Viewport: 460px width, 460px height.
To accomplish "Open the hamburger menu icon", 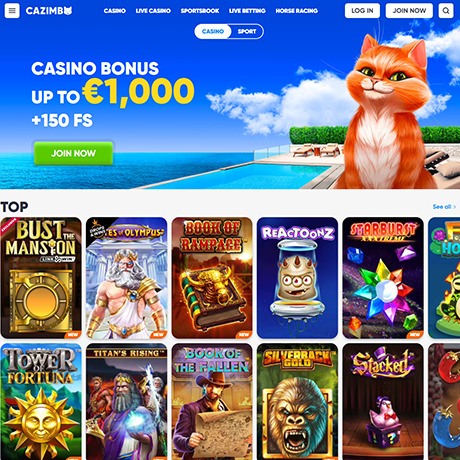I will click(x=12, y=11).
